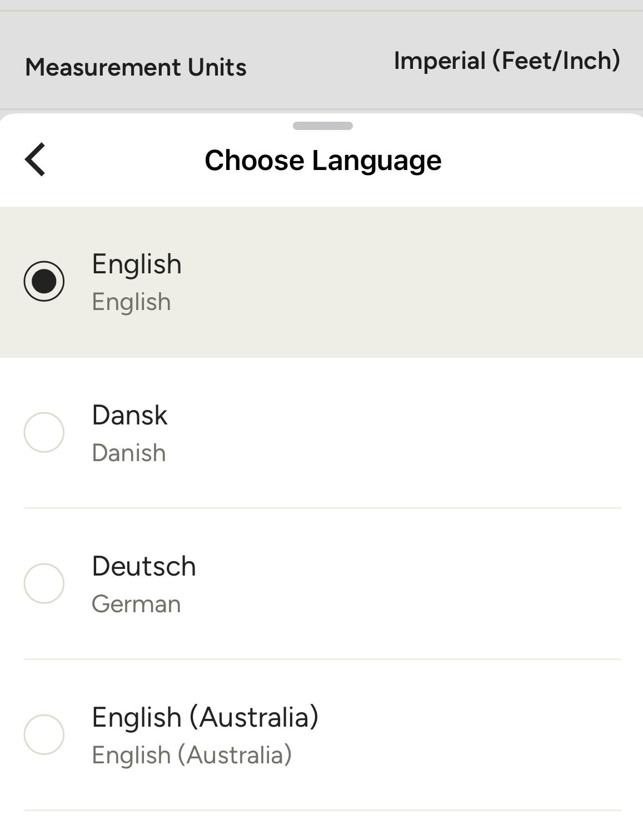Tap the Dansk language label
This screenshot has height=840, width=643.
129,416
